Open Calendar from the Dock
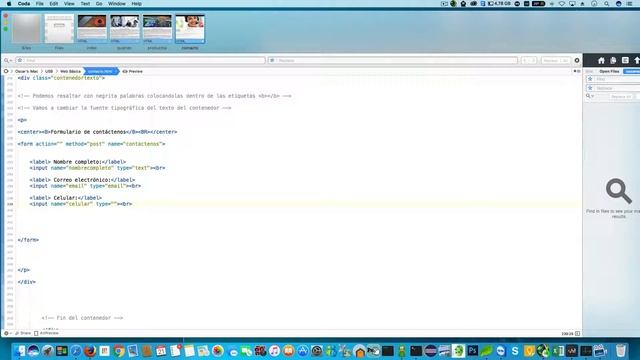Screen dimensions: 640x360 tap(161, 351)
